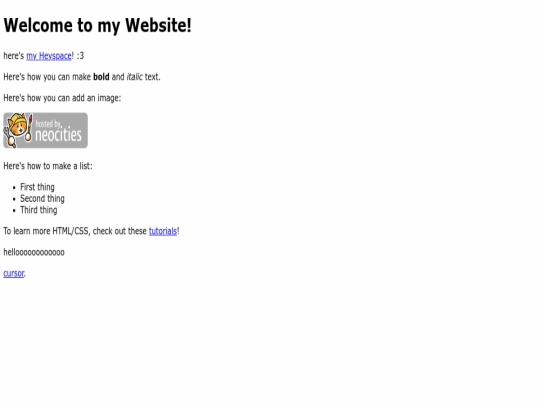Image resolution: width=540 pixels, height=405 pixels.
Task: Click the italicized word "italic"
Action: pyautogui.click(x=135, y=77)
